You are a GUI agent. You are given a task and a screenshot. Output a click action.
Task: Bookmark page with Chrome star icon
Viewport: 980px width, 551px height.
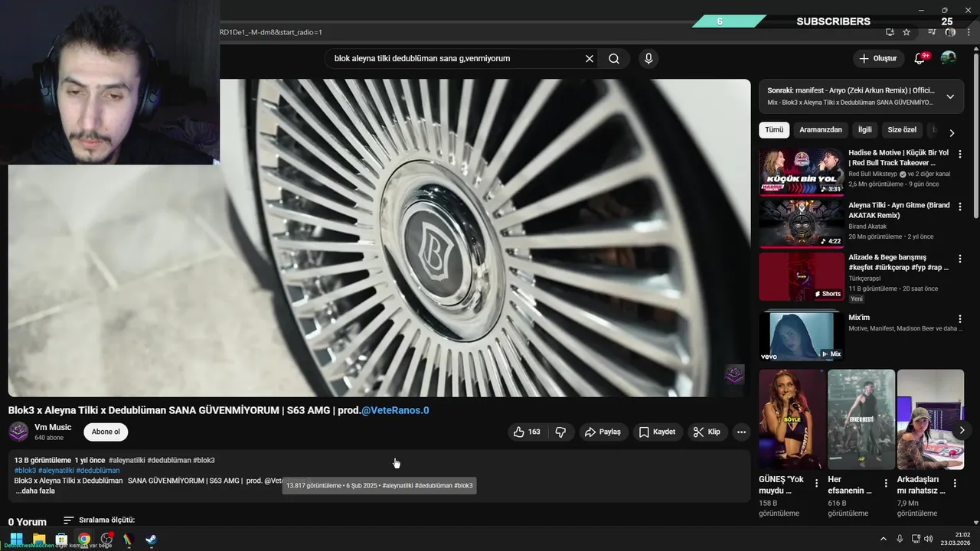coord(906,32)
